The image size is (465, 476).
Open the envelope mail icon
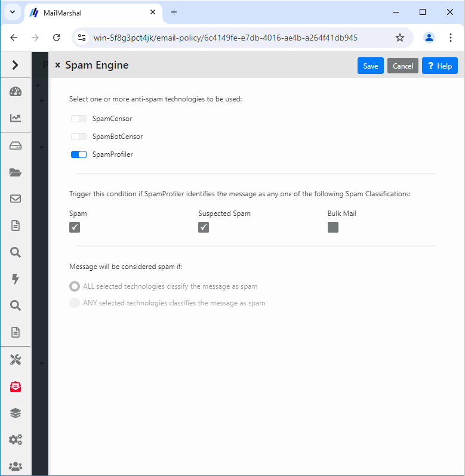click(x=16, y=199)
